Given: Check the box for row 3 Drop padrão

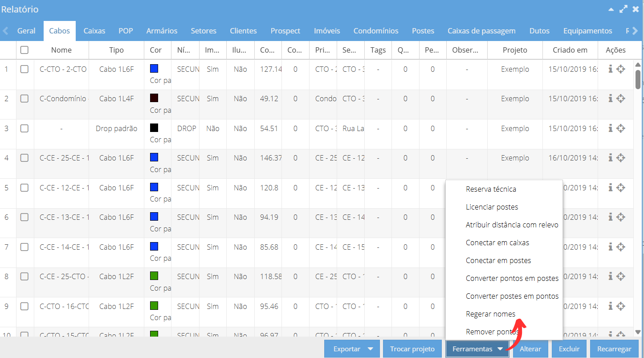Looking at the screenshot, I should point(24,128).
